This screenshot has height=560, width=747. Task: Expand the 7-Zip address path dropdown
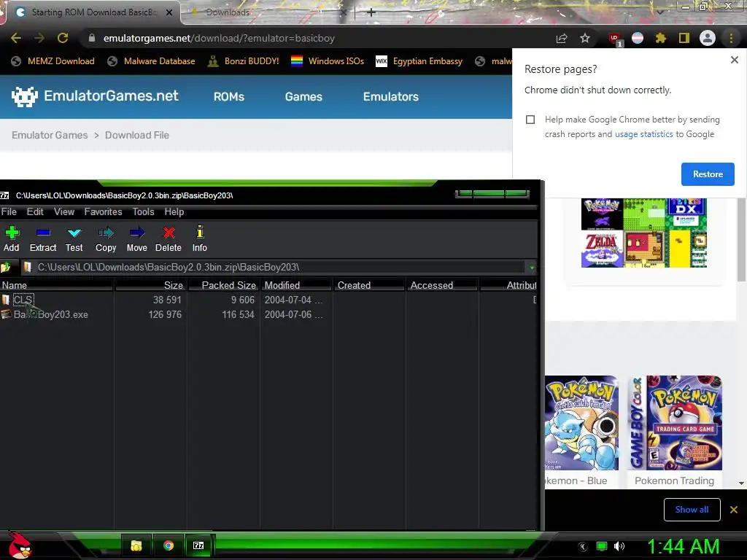532,268
